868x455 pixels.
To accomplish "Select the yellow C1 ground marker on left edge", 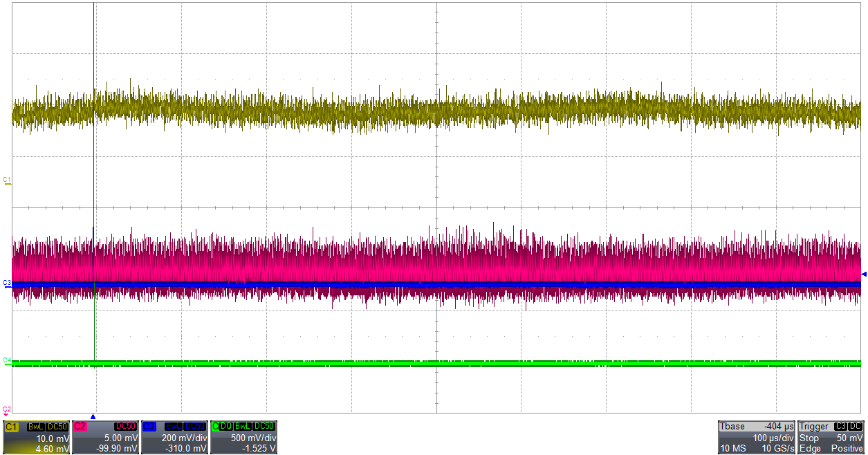I will [x=7, y=181].
